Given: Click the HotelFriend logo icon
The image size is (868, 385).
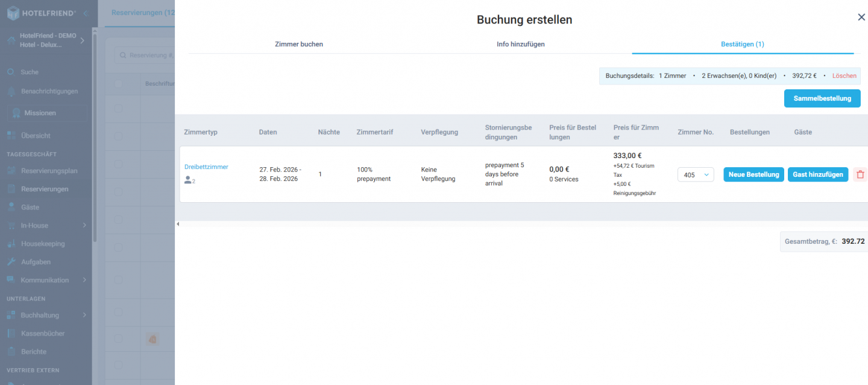Looking at the screenshot, I should (13, 13).
